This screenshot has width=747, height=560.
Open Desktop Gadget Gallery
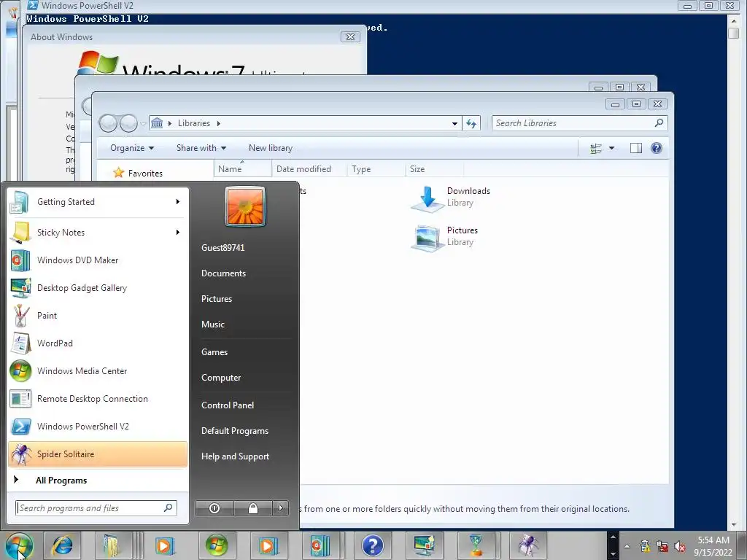[97, 287]
